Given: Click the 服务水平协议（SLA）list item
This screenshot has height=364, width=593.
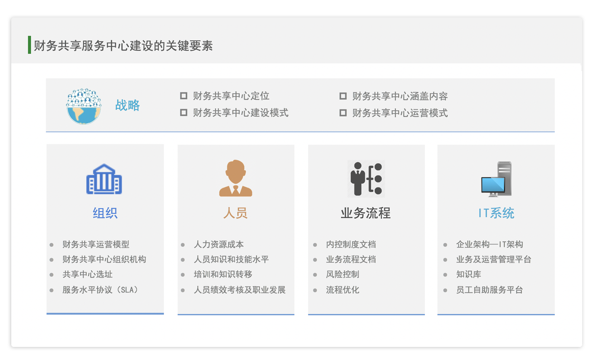Looking at the screenshot, I should click(x=100, y=290).
